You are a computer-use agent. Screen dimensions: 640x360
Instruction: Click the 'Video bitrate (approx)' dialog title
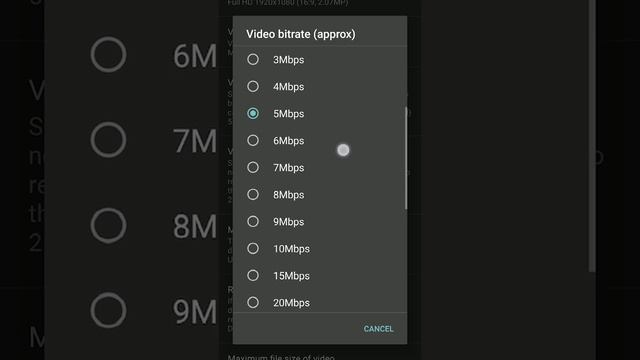coord(301,34)
